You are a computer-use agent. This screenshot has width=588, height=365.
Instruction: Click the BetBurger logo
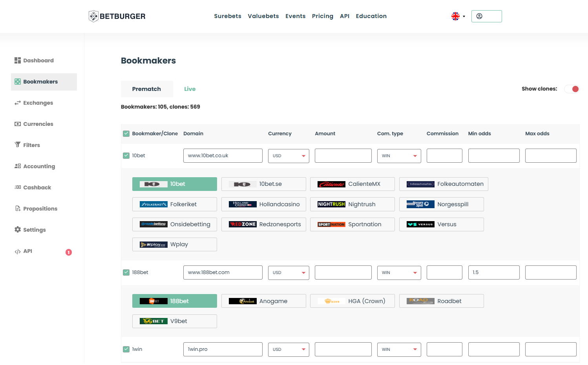pyautogui.click(x=117, y=16)
